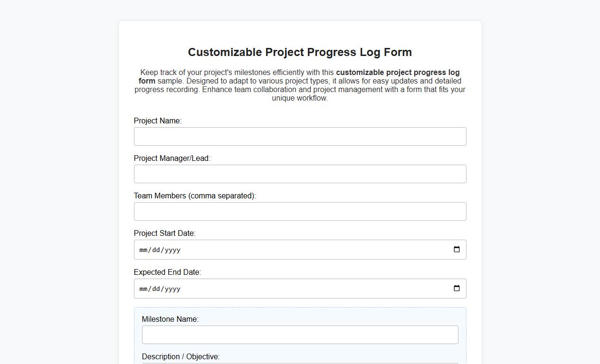The height and width of the screenshot is (364, 600).
Task: Click the Team Members input field
Action: pyautogui.click(x=300, y=211)
